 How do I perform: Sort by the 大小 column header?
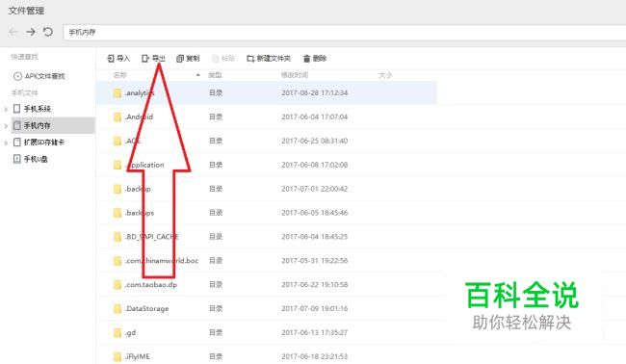385,75
